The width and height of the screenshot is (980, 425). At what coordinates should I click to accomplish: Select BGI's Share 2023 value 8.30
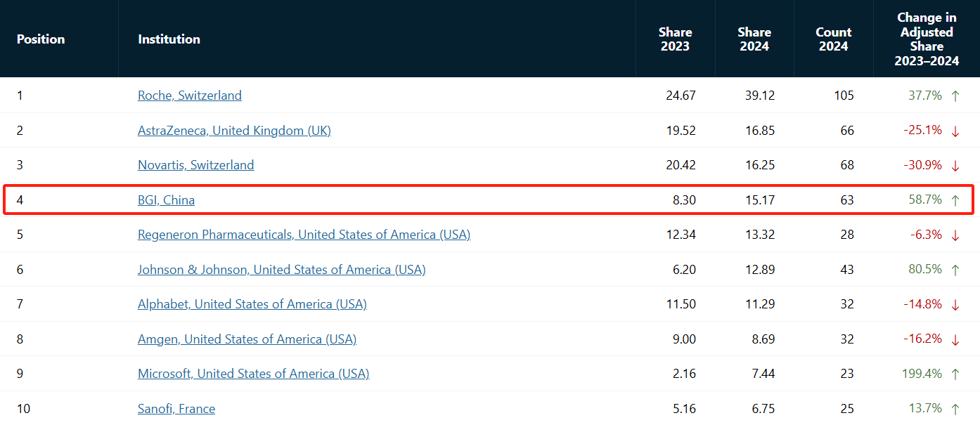(x=684, y=200)
